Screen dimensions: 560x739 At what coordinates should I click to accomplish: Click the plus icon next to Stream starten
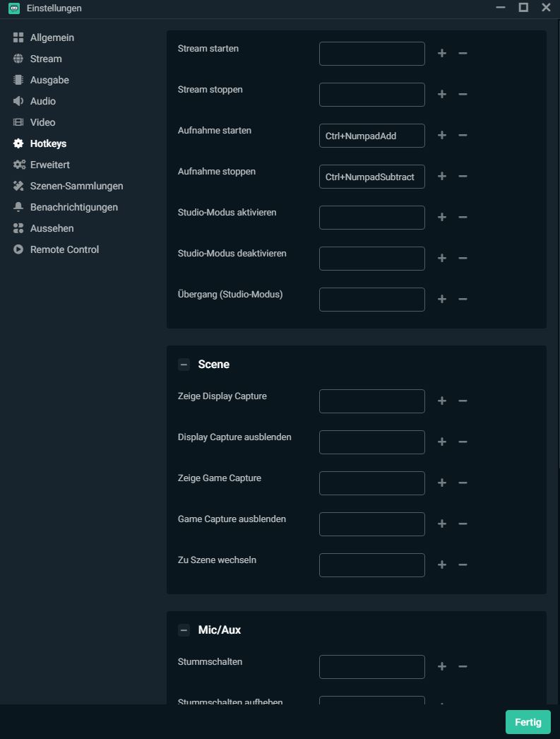tap(442, 53)
